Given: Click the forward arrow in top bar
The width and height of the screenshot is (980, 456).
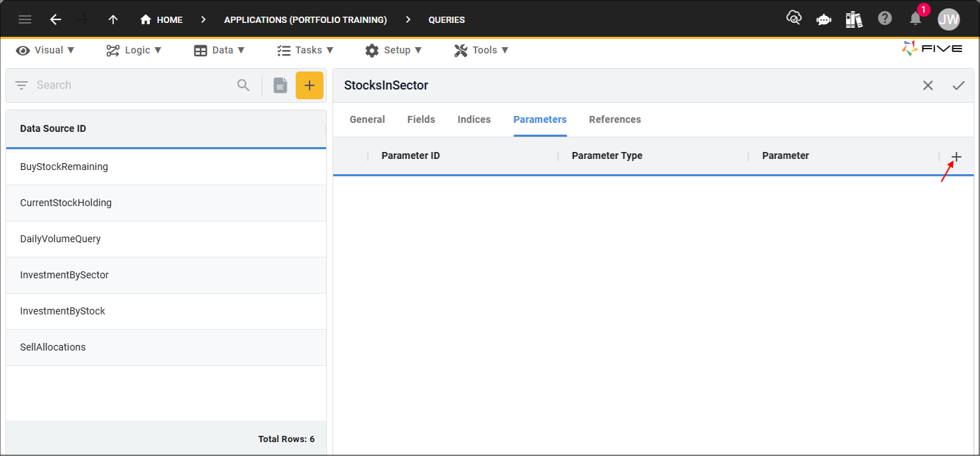Looking at the screenshot, I should tap(84, 19).
